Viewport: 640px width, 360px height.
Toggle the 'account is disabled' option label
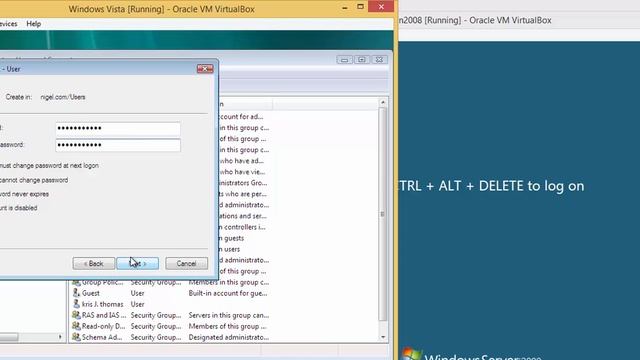(18, 208)
